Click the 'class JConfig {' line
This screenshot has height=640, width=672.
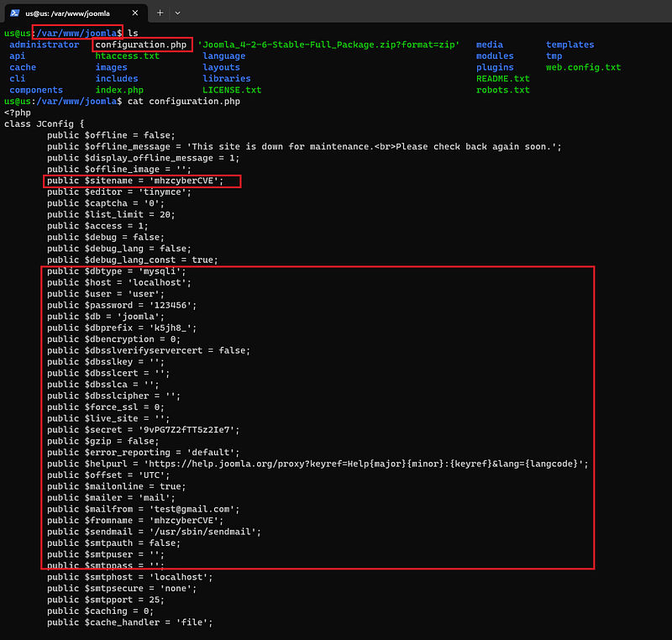tap(45, 124)
